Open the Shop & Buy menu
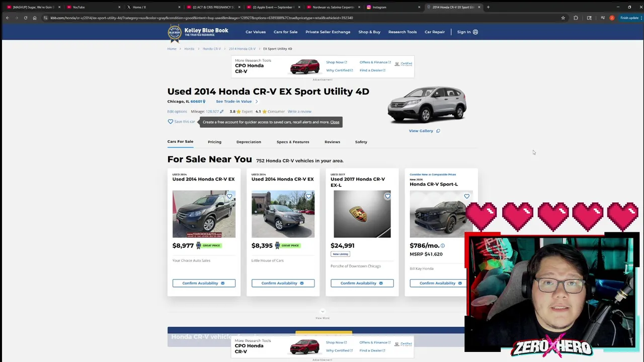 [x=369, y=32]
